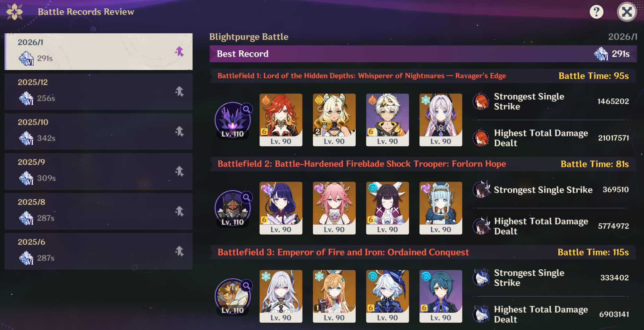Open the 2025/6 battle record entry
Image resolution: width=644 pixels, height=330 pixels.
coord(99,251)
